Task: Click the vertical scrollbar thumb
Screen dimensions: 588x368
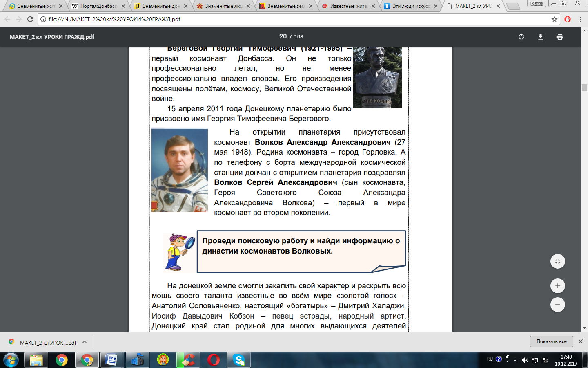Action: (x=584, y=88)
